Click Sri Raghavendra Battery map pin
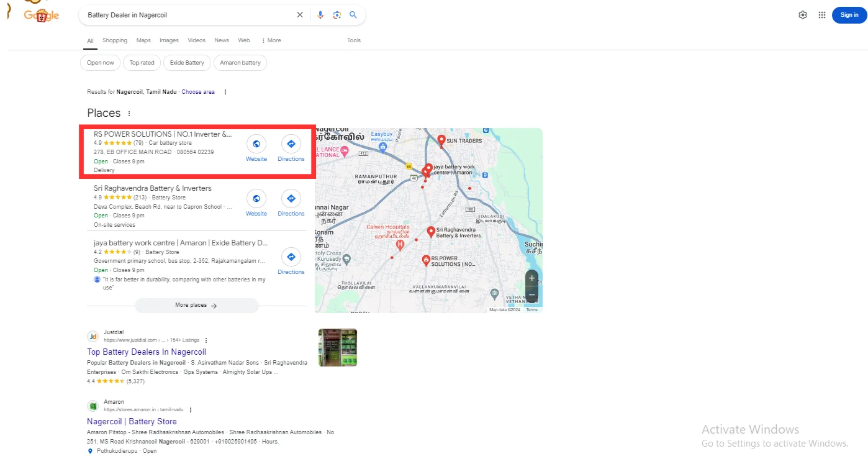 [431, 232]
